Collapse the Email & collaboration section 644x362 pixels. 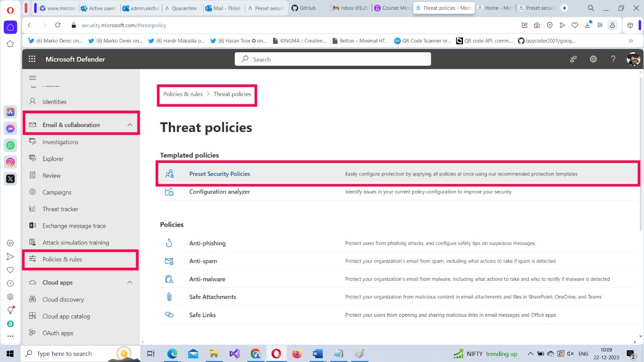(130, 125)
